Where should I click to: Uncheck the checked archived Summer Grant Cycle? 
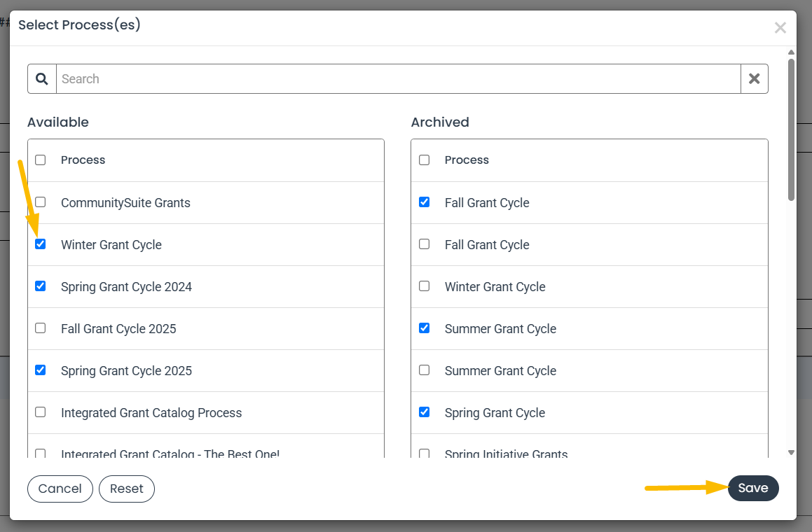click(x=424, y=328)
